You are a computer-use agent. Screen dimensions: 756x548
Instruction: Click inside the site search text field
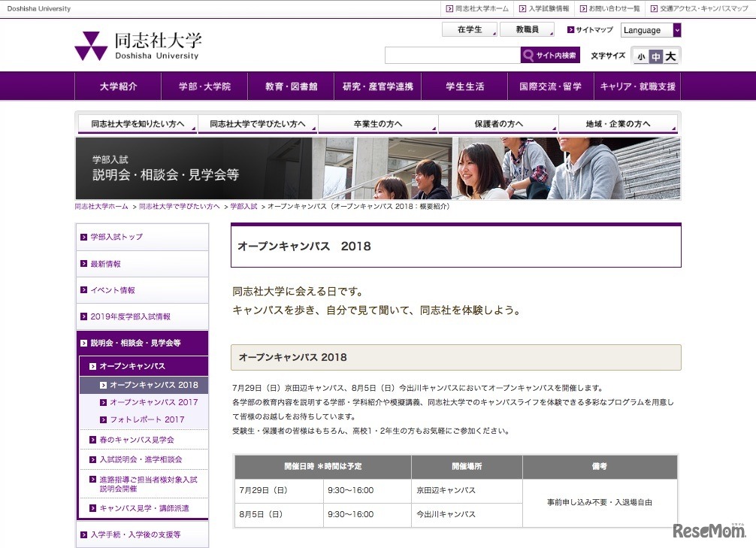452,55
